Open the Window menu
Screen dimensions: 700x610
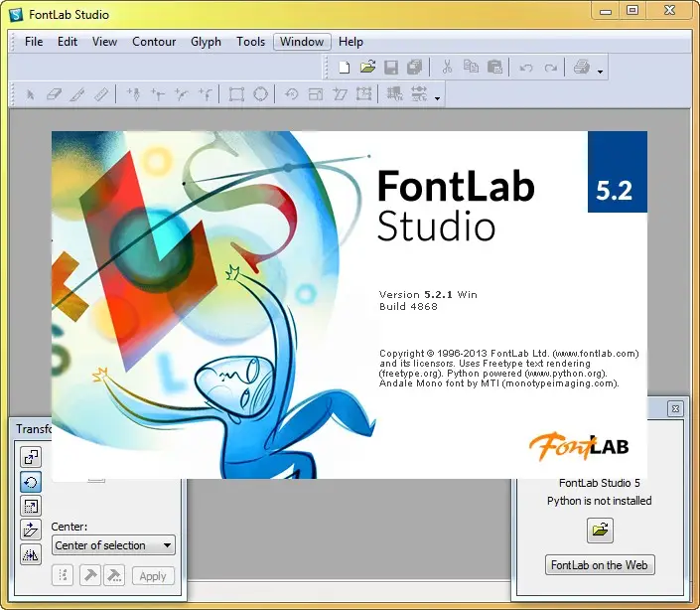pyautogui.click(x=302, y=42)
